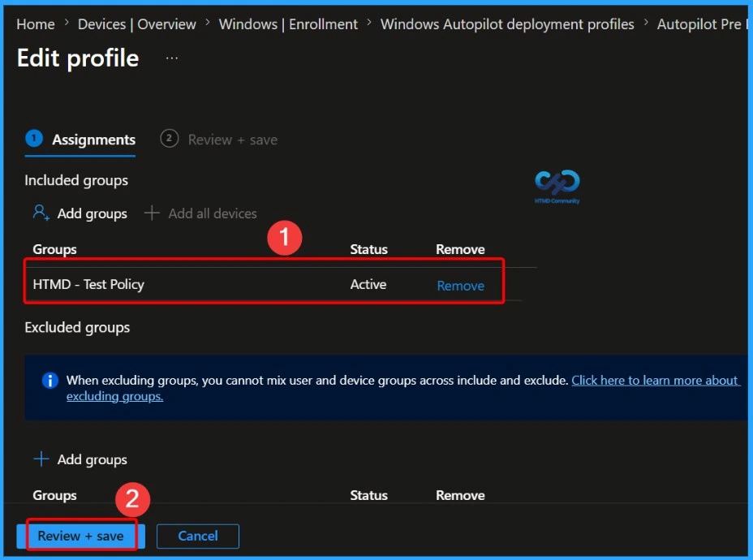Open Windows | Enrollment breadcrumb
The height and width of the screenshot is (560, 753).
point(288,24)
